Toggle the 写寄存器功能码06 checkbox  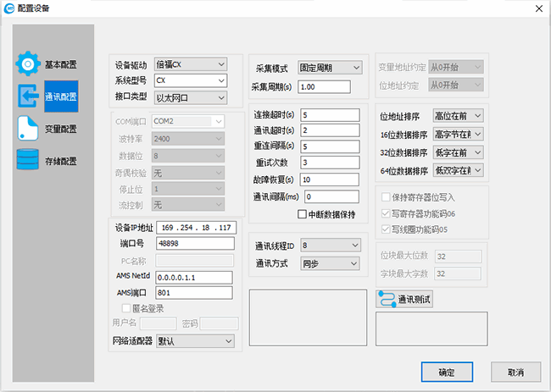pos(386,213)
